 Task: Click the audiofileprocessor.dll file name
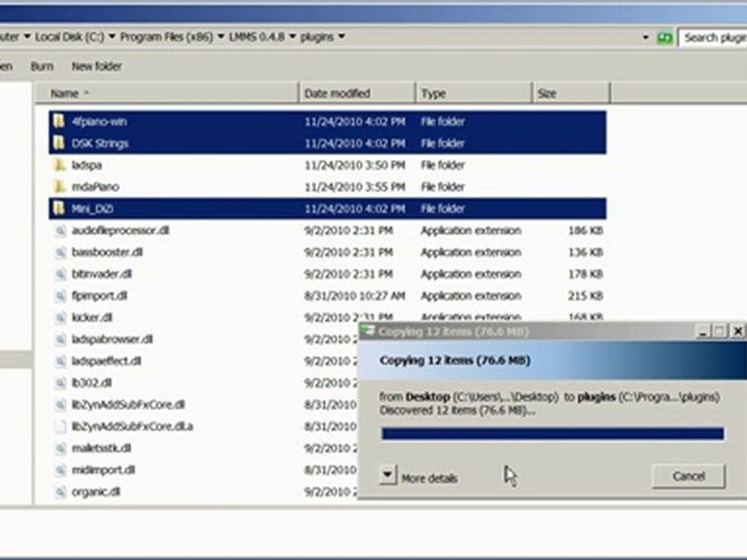(x=121, y=230)
